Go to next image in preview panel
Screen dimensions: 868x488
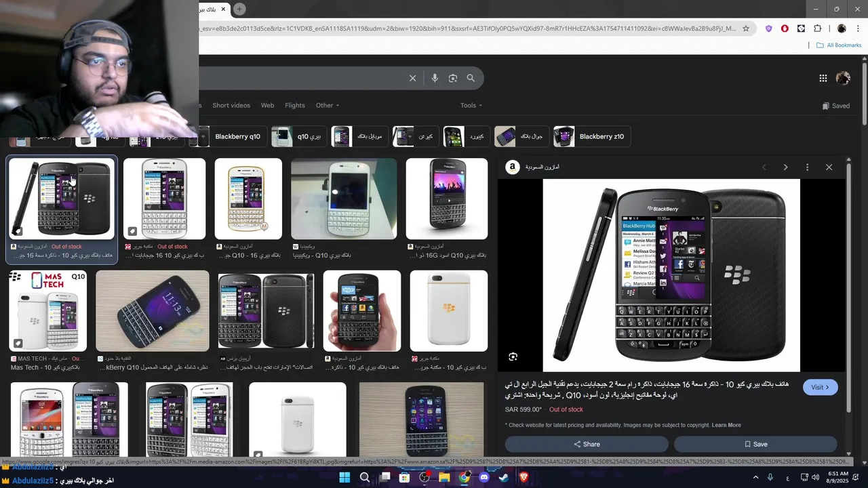pyautogui.click(x=785, y=167)
